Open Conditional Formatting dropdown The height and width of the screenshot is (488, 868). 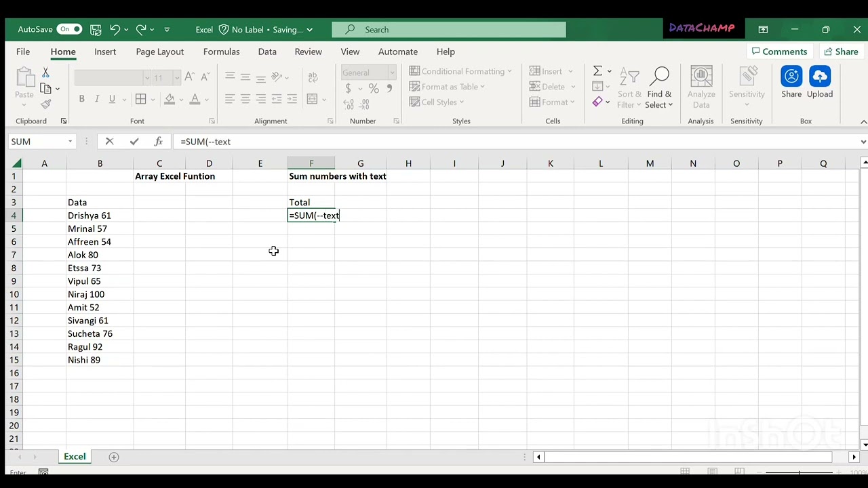coord(460,71)
